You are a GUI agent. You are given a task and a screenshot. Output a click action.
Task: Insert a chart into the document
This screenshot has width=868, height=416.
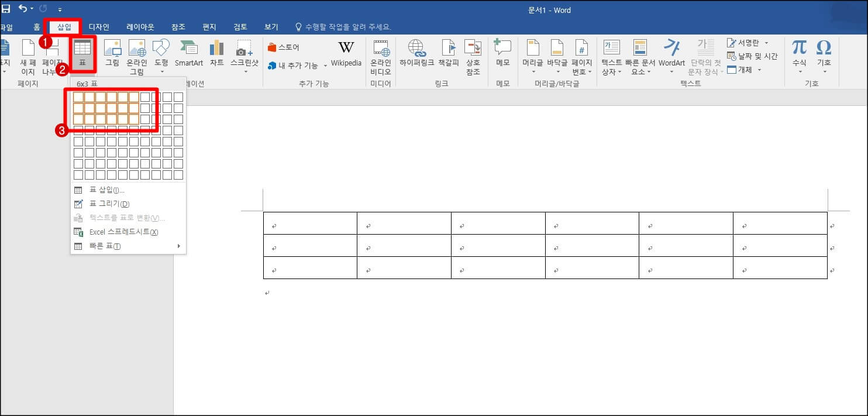pyautogui.click(x=216, y=54)
